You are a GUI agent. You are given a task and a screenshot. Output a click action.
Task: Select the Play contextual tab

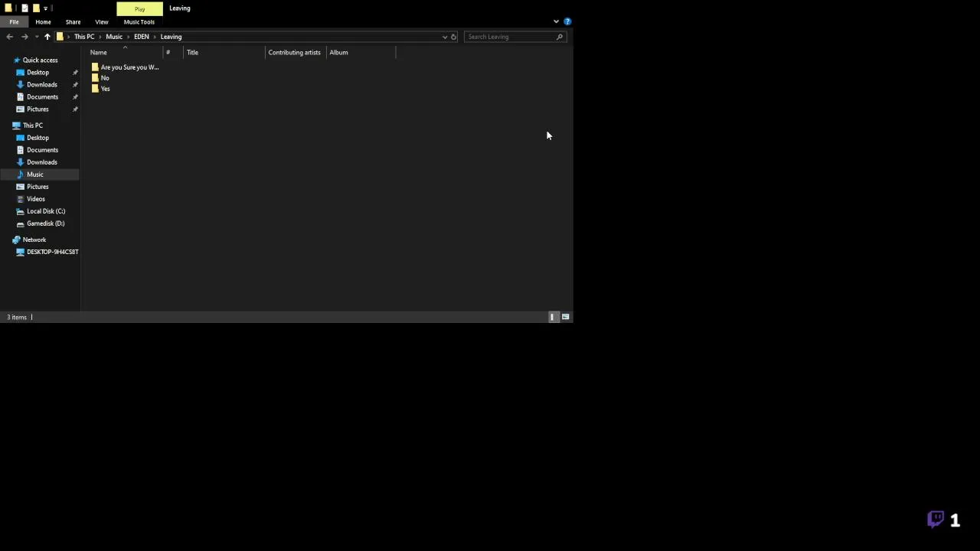point(139,8)
